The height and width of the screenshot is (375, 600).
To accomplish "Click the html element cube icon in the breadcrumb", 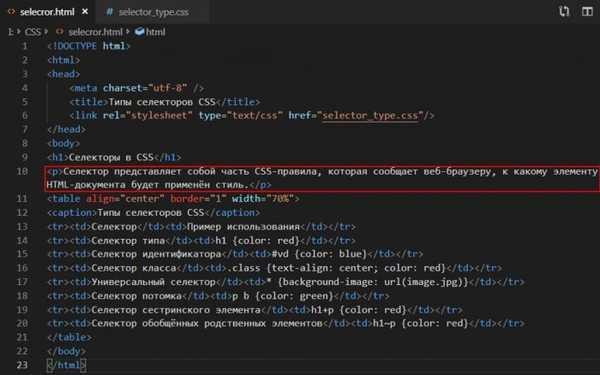I will (x=139, y=31).
